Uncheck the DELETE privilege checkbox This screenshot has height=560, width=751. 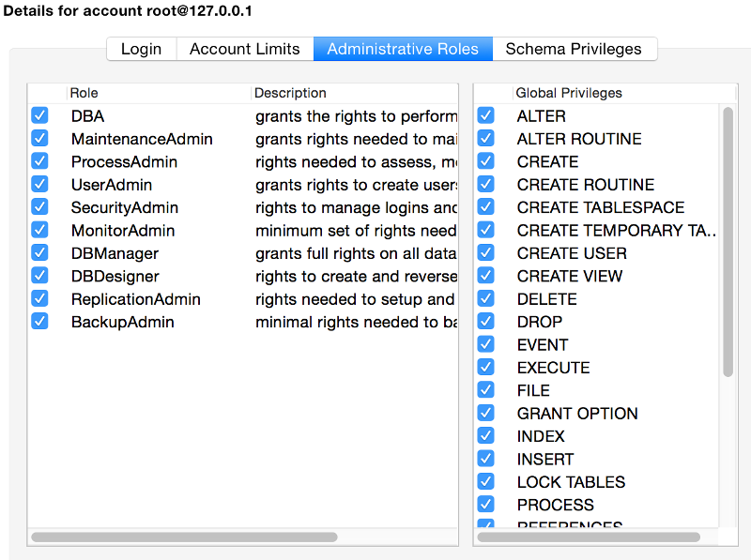click(x=485, y=298)
